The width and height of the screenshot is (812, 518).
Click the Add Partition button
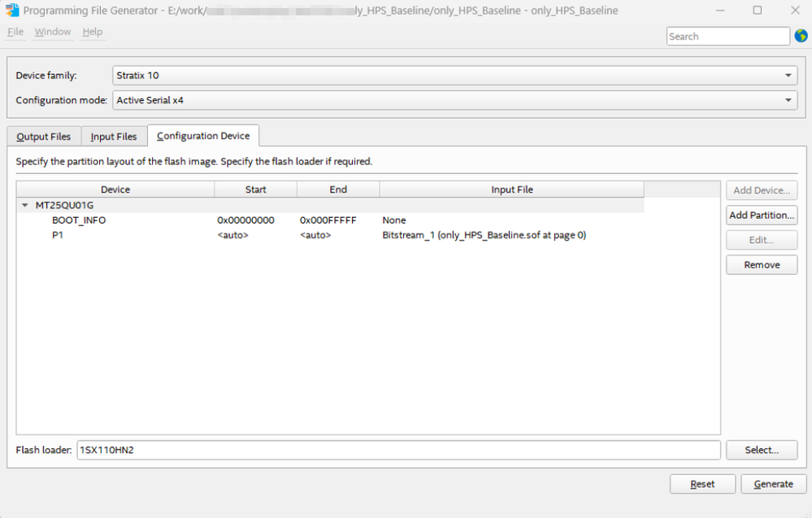click(x=762, y=215)
